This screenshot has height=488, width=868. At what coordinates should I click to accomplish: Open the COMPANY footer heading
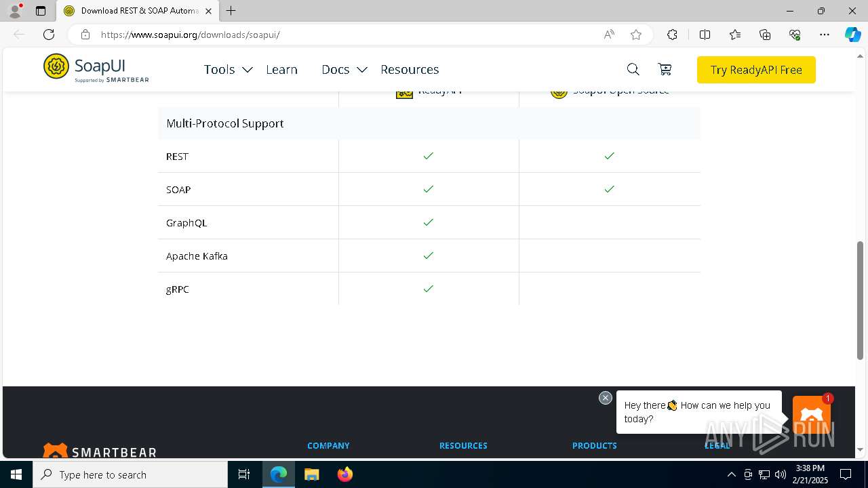(328, 445)
